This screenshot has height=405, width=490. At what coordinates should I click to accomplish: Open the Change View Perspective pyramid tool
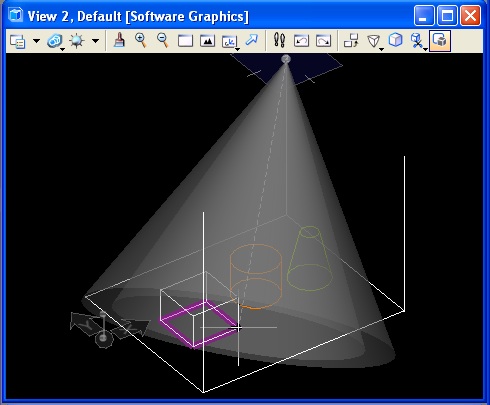coord(374,42)
